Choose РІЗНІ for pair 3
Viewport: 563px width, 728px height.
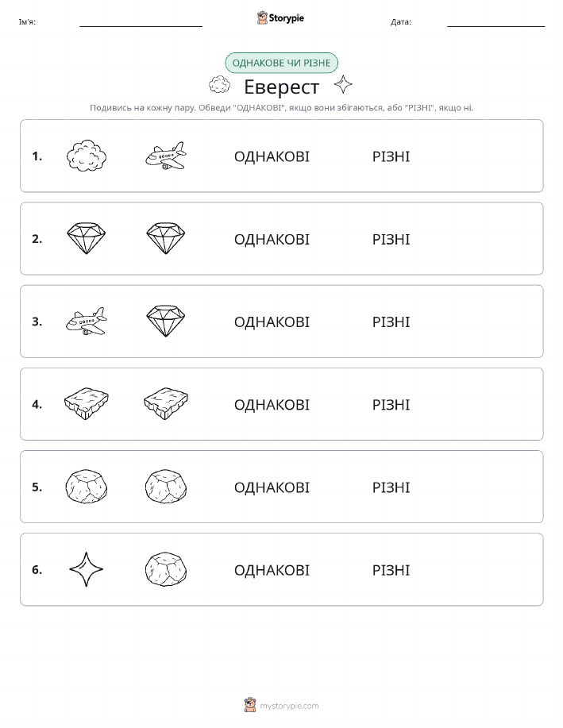pyautogui.click(x=391, y=322)
